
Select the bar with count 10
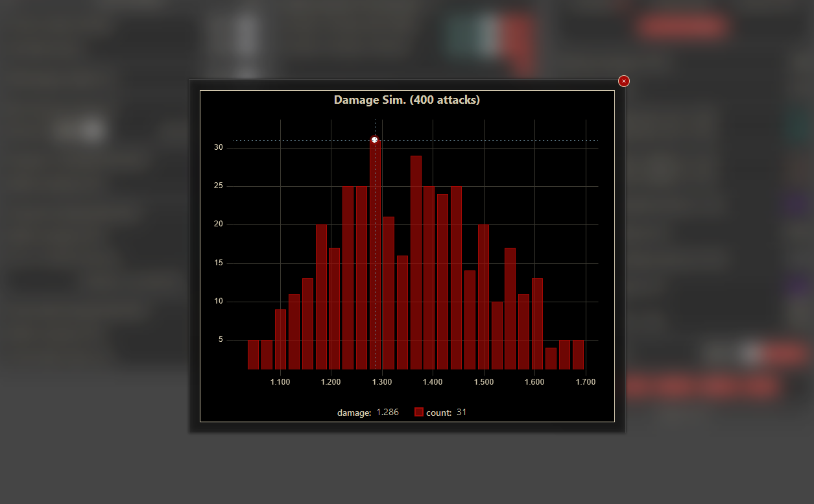[497, 335]
